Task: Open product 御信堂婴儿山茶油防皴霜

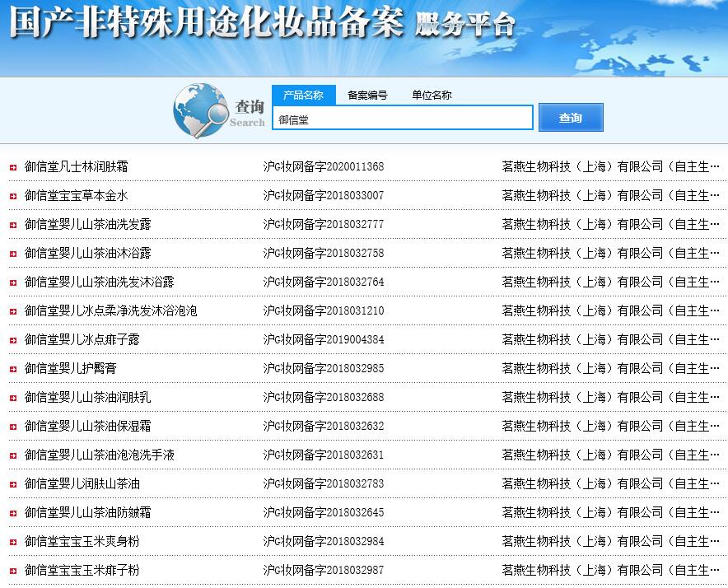Action: click(88, 512)
